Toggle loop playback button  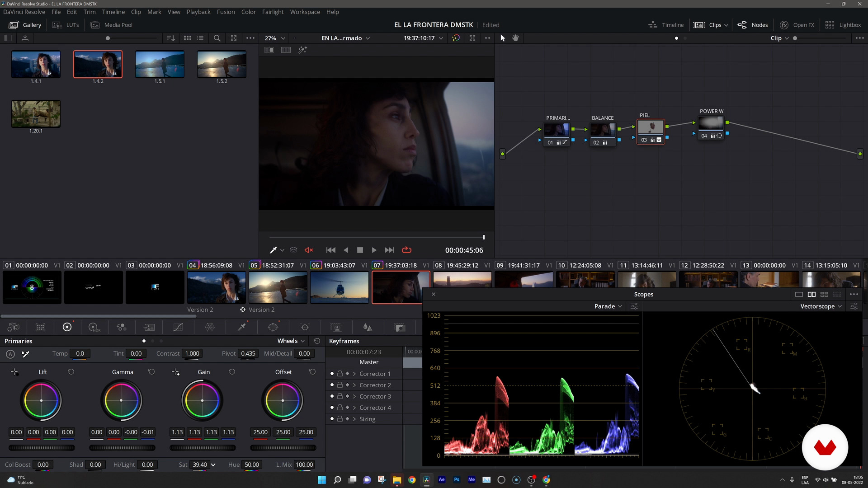tap(406, 250)
